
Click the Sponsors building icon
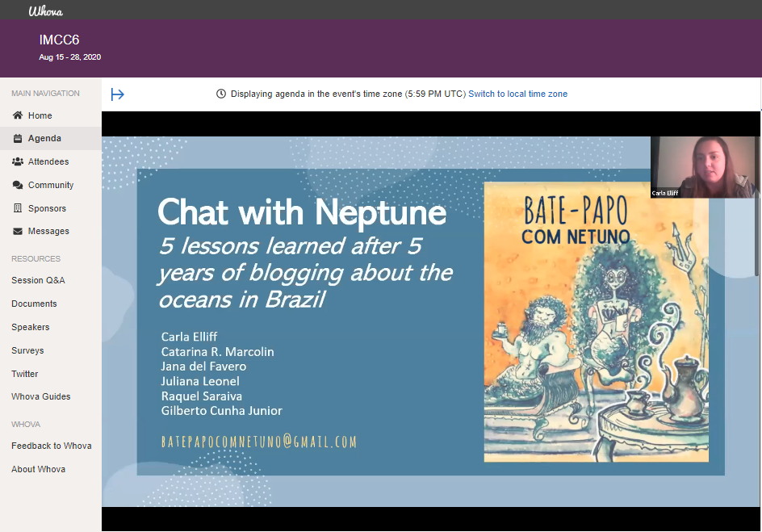[x=18, y=208]
